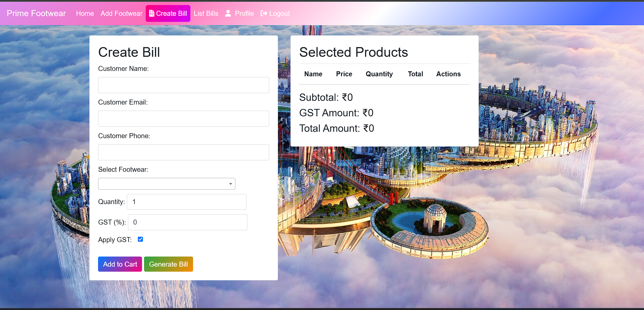Click the Actions column header
The width and height of the screenshot is (644, 310).
(x=448, y=74)
